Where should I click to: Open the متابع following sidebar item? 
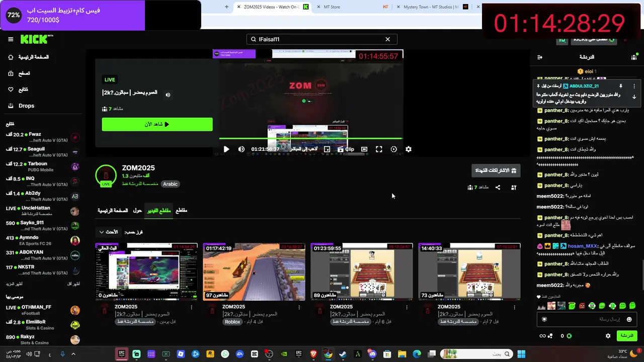tap(18, 89)
